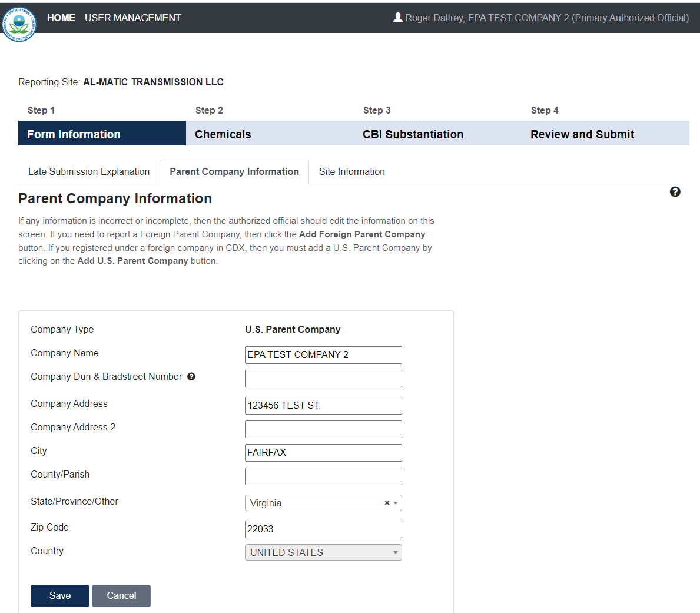Image resolution: width=700 pixels, height=613 pixels.
Task: Jump to Review and Submit step
Action: click(582, 134)
